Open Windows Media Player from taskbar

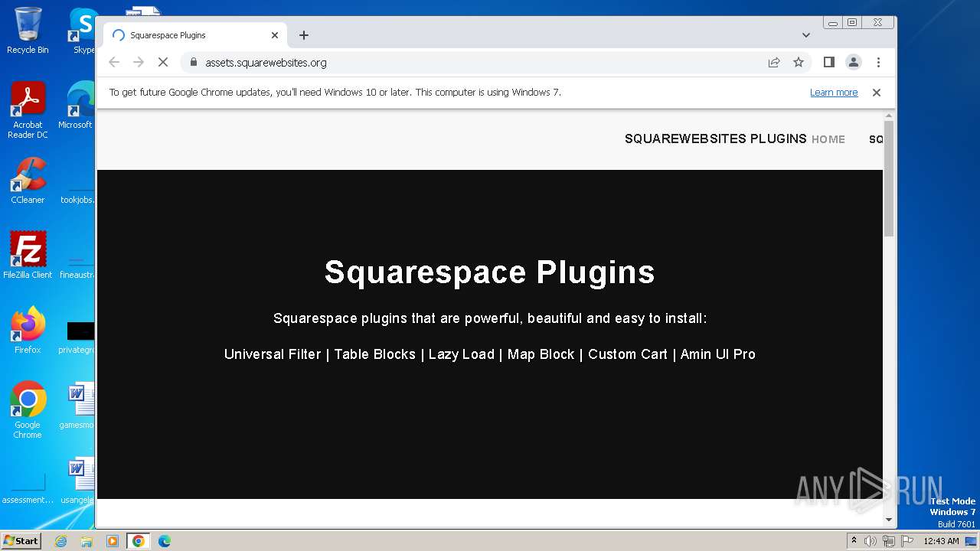113,541
